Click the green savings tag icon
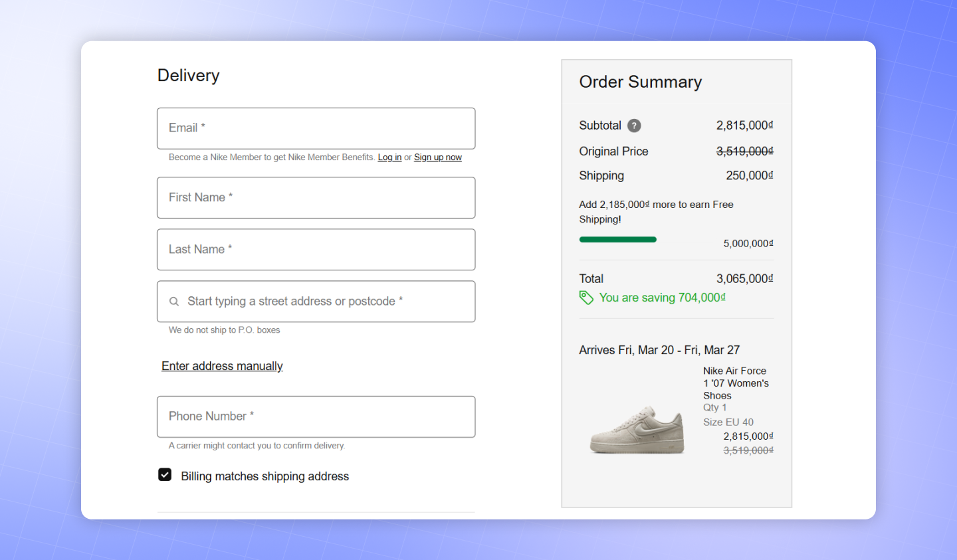 [586, 298]
